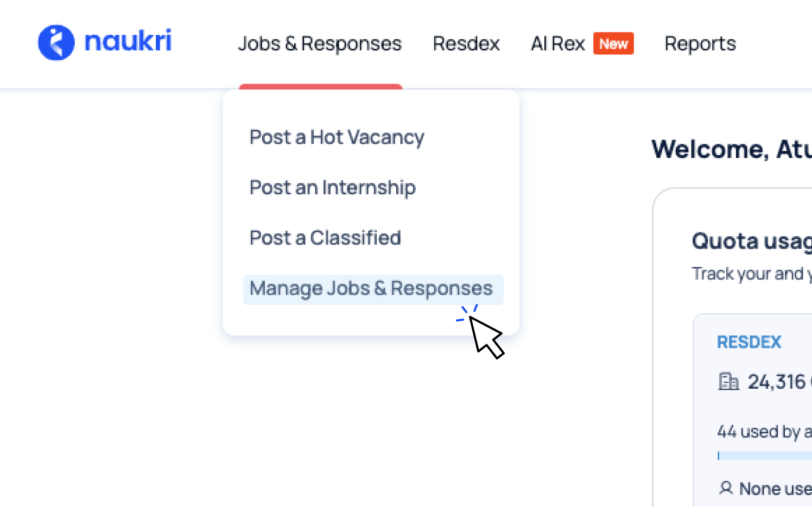Click the naukri wordmark text
Viewport: 812px width, 507px height.
[128, 41]
